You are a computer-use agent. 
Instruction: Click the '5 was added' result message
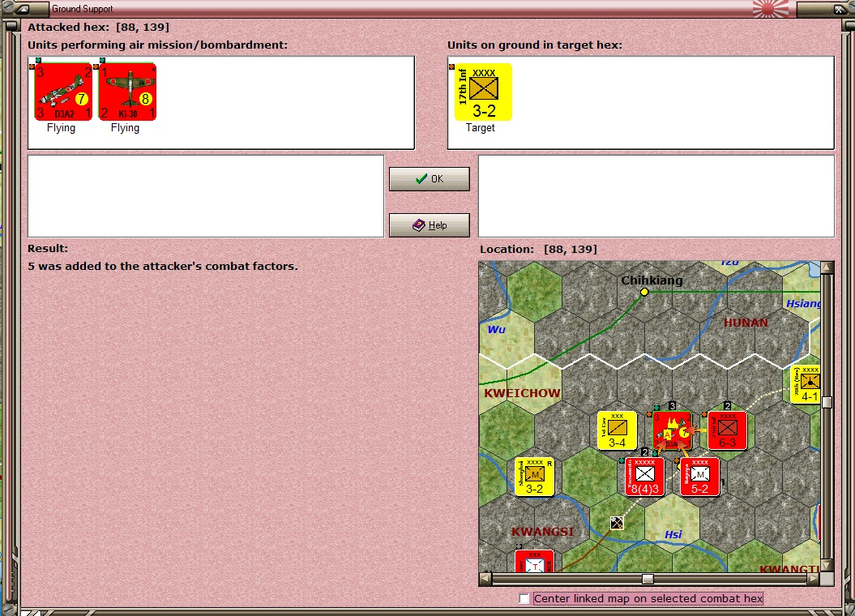click(x=163, y=266)
